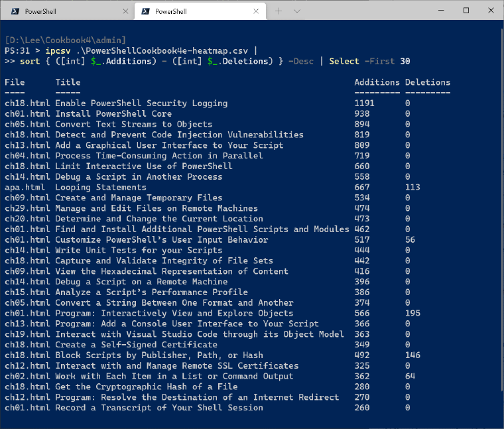Image resolution: width=504 pixels, height=429 pixels.
Task: Click row Customize PowerShell's User Input Behavior
Action: (x=227, y=240)
